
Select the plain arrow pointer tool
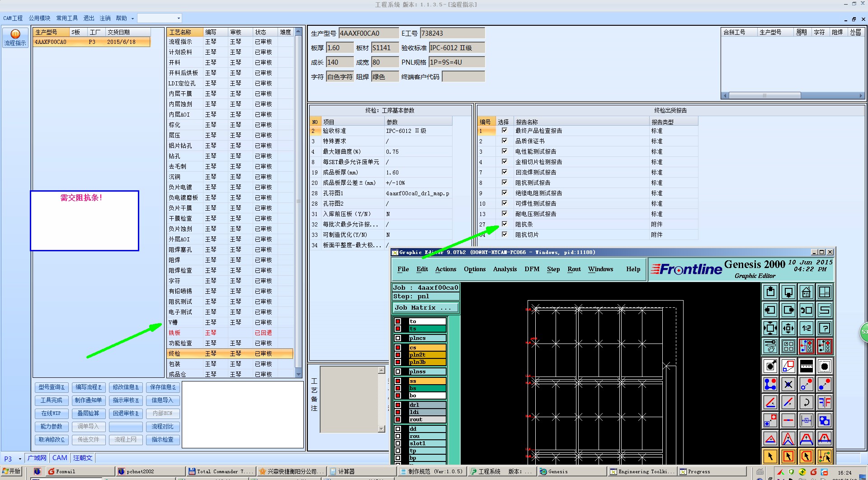[770, 456]
